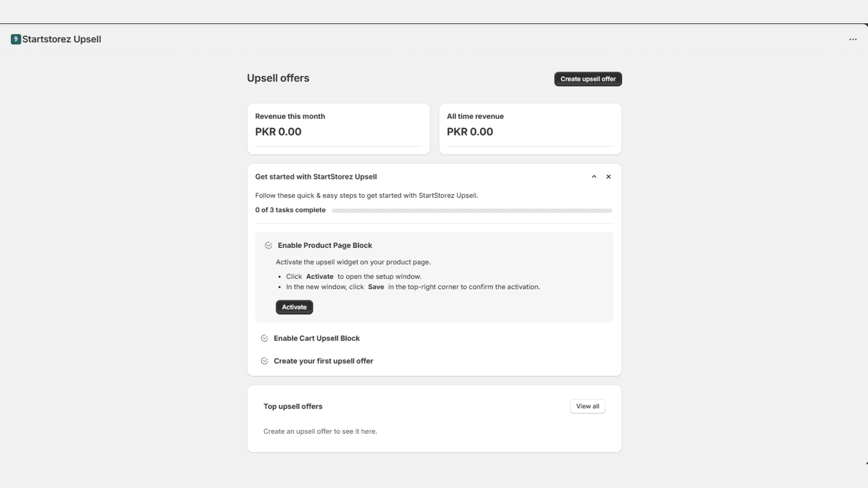This screenshot has width=868, height=488.
Task: Expand the Enable Cart Upsell Block task
Action: point(316,338)
